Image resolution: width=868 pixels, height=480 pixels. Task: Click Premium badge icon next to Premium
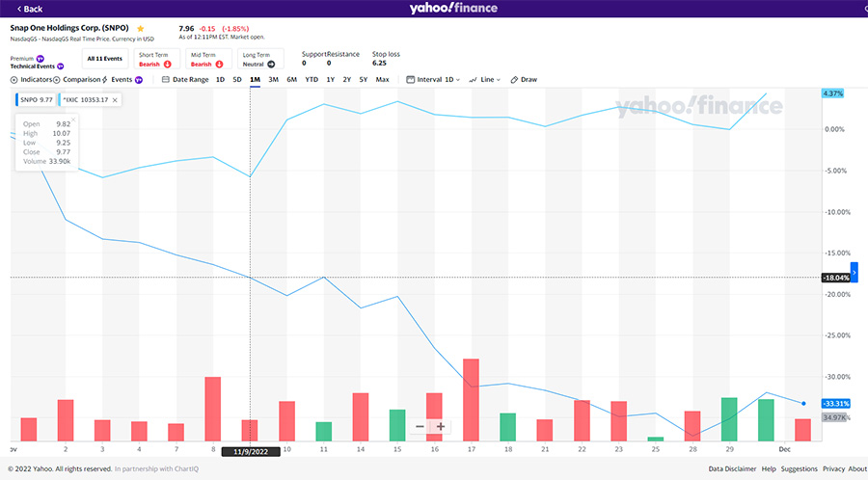[x=40, y=59]
